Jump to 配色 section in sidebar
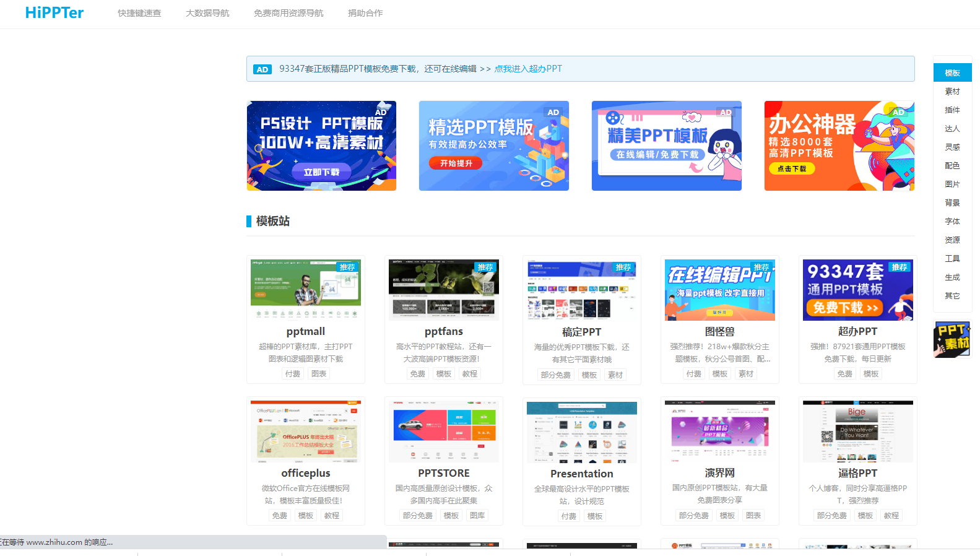 point(952,166)
